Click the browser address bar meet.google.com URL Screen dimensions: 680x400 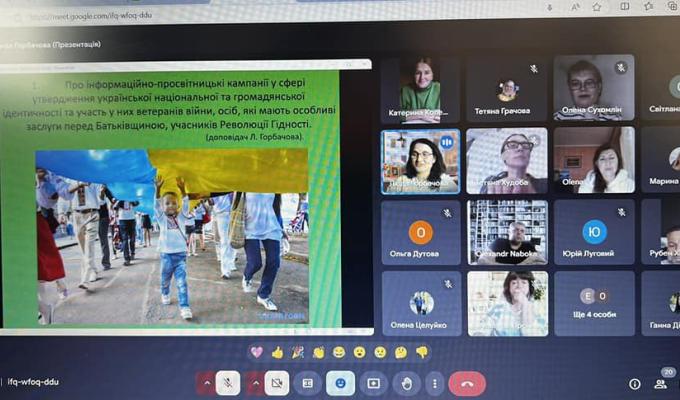tap(89, 16)
